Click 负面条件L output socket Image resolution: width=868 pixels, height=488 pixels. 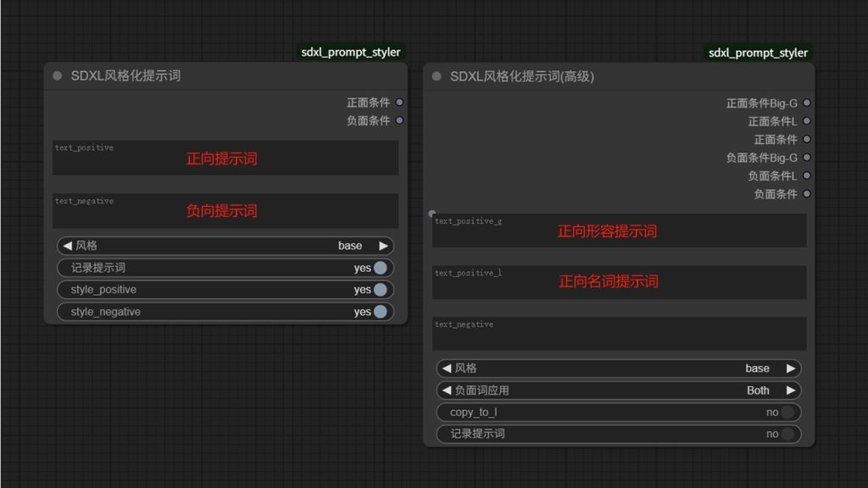[807, 176]
